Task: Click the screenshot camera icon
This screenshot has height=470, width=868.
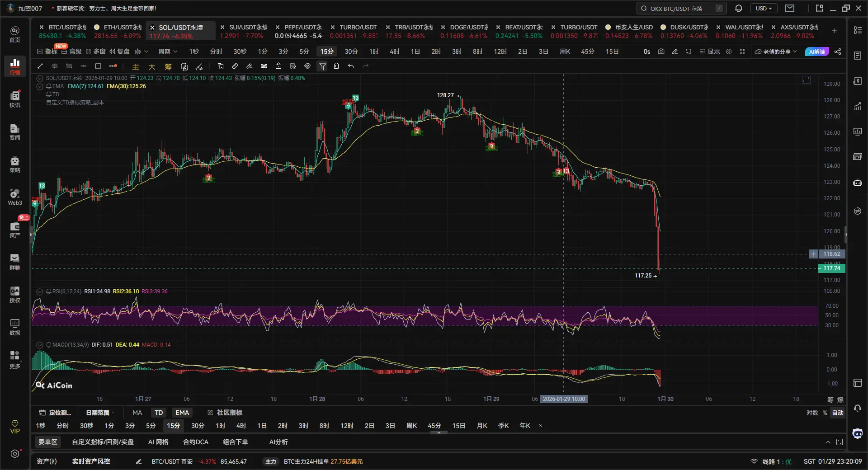Action: (x=661, y=52)
